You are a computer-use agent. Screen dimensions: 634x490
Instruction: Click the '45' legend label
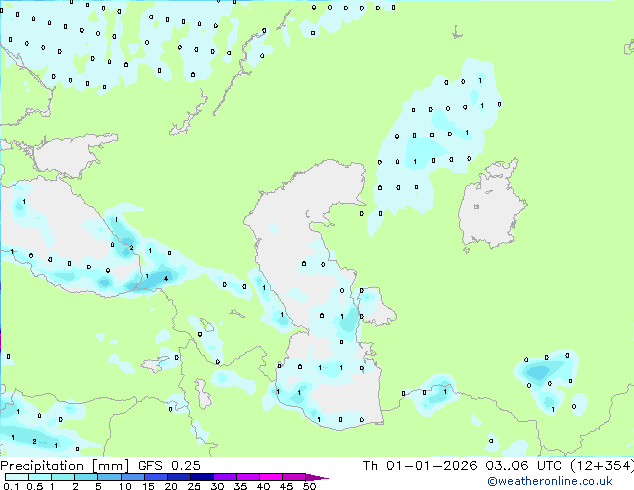point(287,486)
